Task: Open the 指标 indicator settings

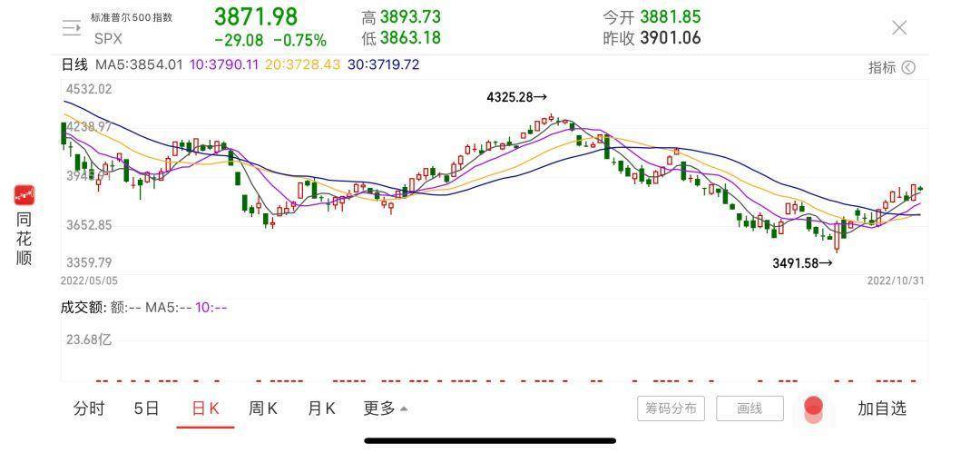Action: (891, 67)
